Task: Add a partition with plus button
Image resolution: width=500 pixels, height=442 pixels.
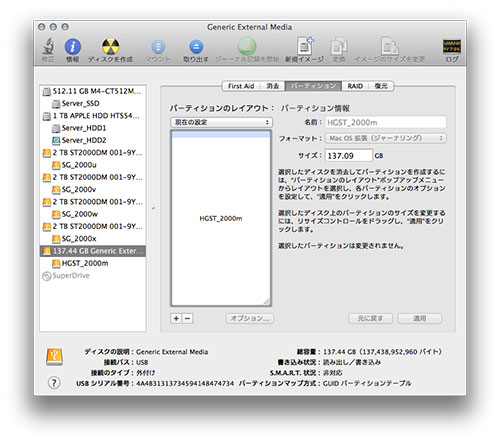Action: [176, 318]
